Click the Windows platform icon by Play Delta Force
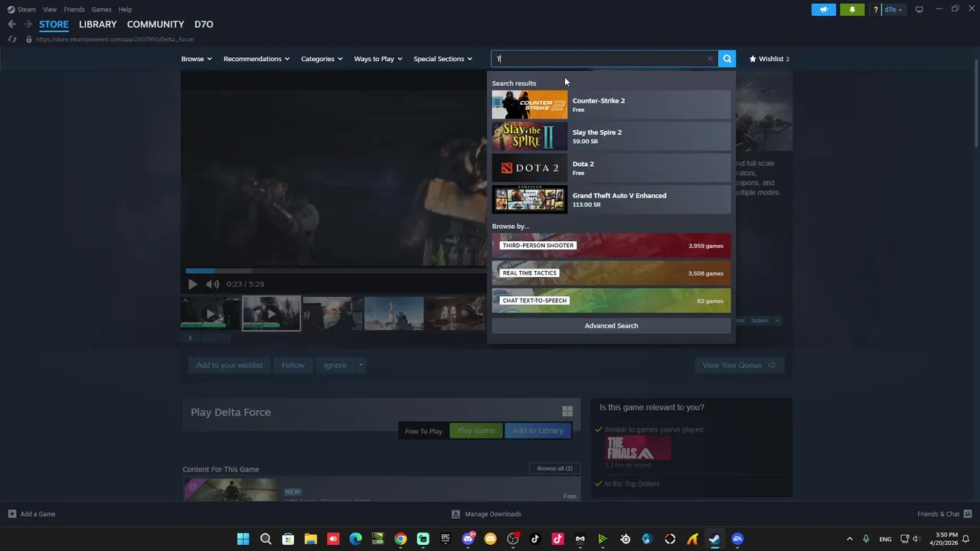Viewport: 980px width, 551px height. point(567,411)
